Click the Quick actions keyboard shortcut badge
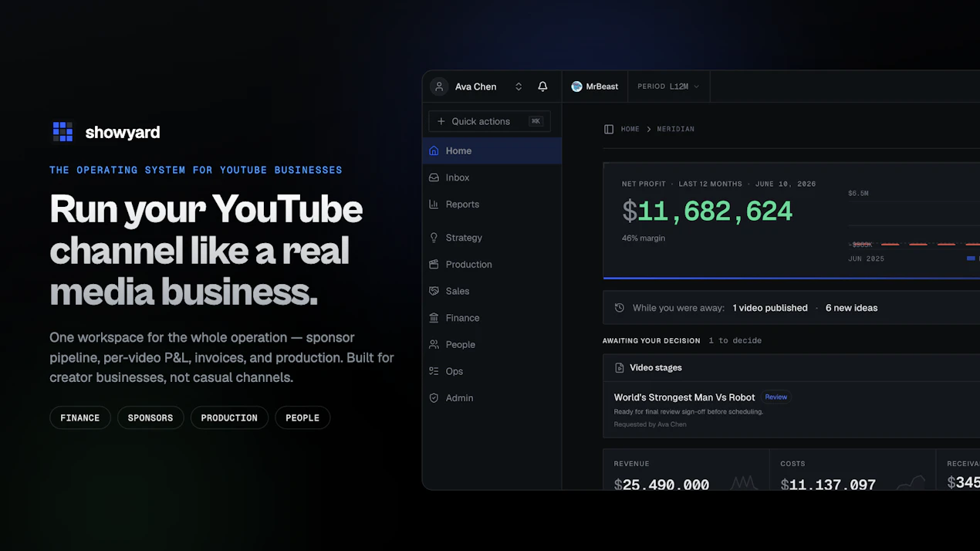This screenshot has width=980, height=551. click(x=536, y=121)
